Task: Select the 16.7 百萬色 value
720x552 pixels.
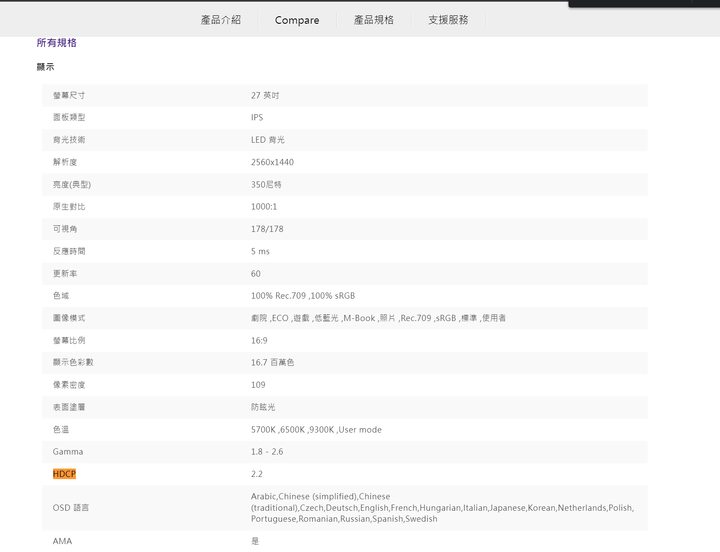Action: pyautogui.click(x=272, y=362)
